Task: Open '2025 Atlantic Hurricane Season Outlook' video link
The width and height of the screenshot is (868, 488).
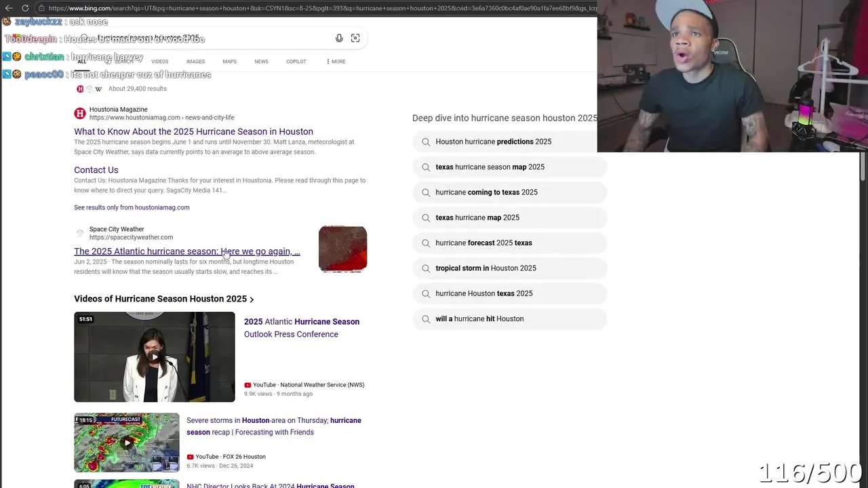Action: coord(302,328)
